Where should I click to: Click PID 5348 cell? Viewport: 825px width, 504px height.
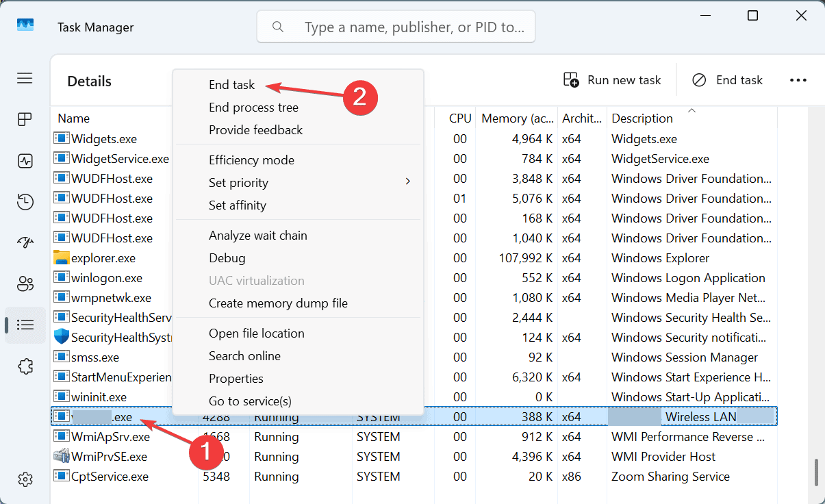216,477
